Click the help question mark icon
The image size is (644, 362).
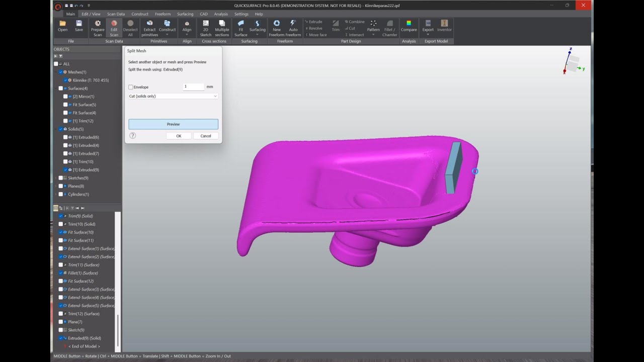133,136
